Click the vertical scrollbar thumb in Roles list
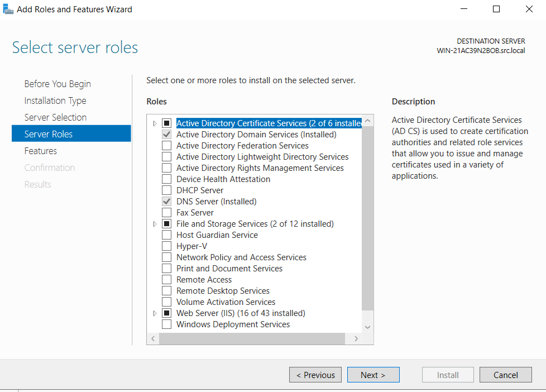546x392 pixels. pyautogui.click(x=368, y=218)
